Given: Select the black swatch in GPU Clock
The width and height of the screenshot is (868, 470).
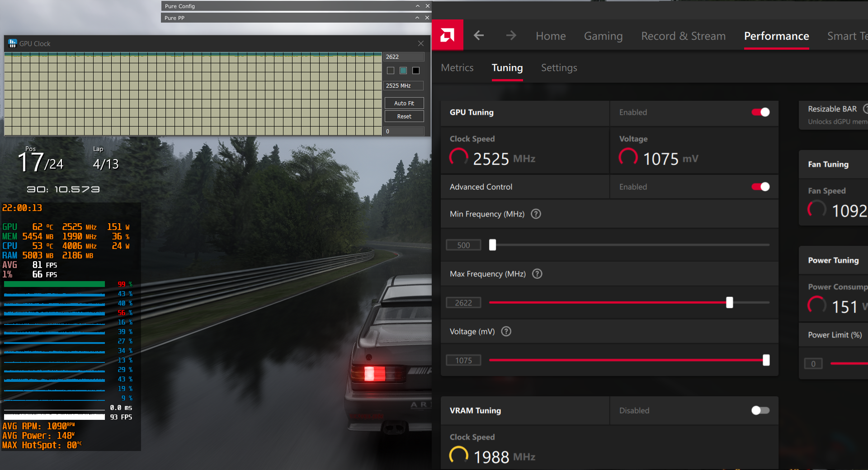Looking at the screenshot, I should [x=416, y=70].
